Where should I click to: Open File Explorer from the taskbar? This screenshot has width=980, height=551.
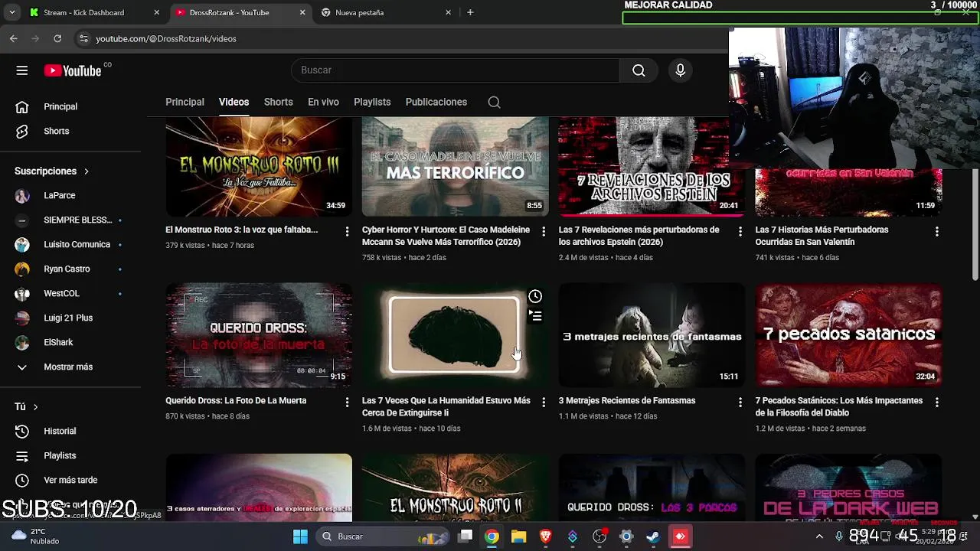pos(518,536)
